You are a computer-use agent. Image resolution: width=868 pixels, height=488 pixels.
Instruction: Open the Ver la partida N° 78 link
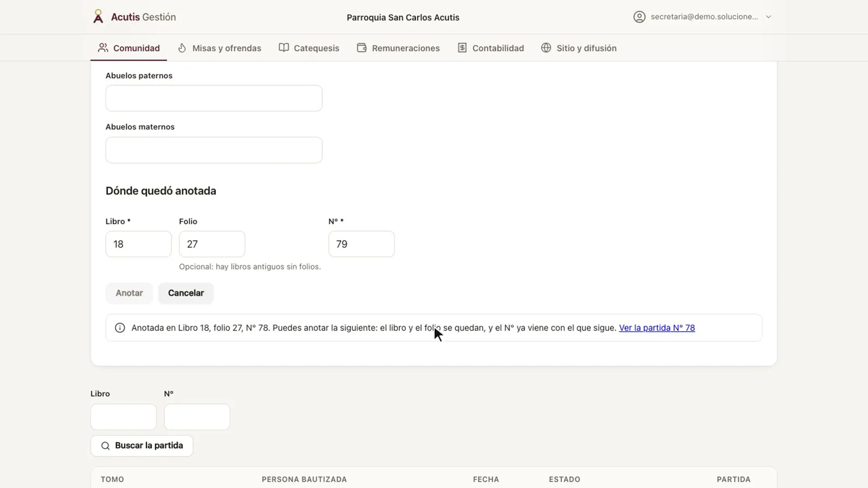(x=657, y=328)
